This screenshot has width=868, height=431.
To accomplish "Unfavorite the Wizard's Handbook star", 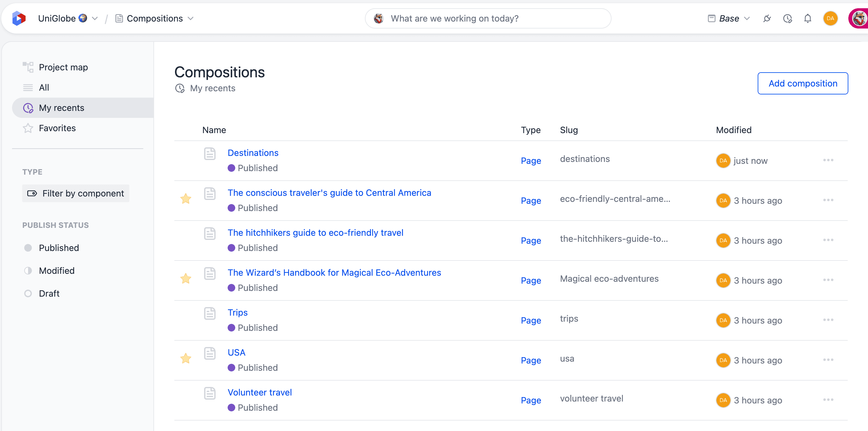I will click(186, 279).
